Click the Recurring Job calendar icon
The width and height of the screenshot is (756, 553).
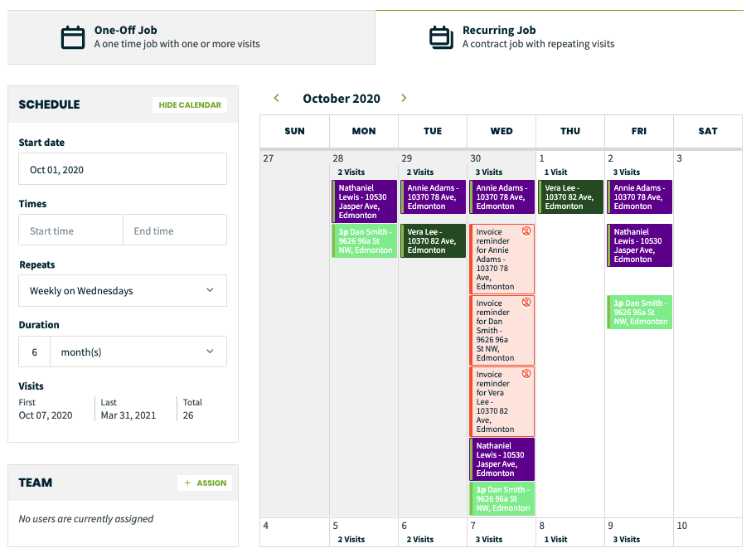coord(441,37)
